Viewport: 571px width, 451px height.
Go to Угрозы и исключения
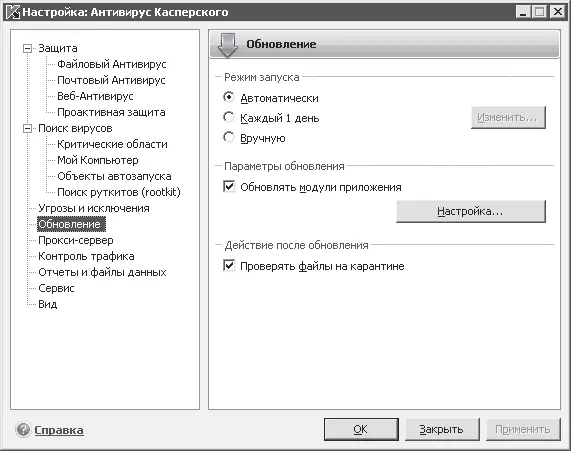[94, 208]
